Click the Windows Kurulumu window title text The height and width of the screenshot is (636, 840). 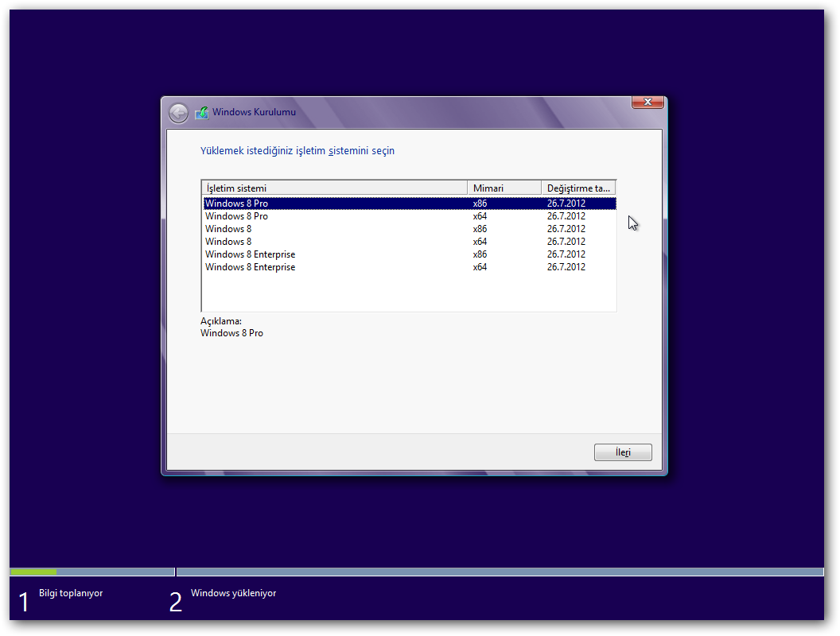click(254, 112)
